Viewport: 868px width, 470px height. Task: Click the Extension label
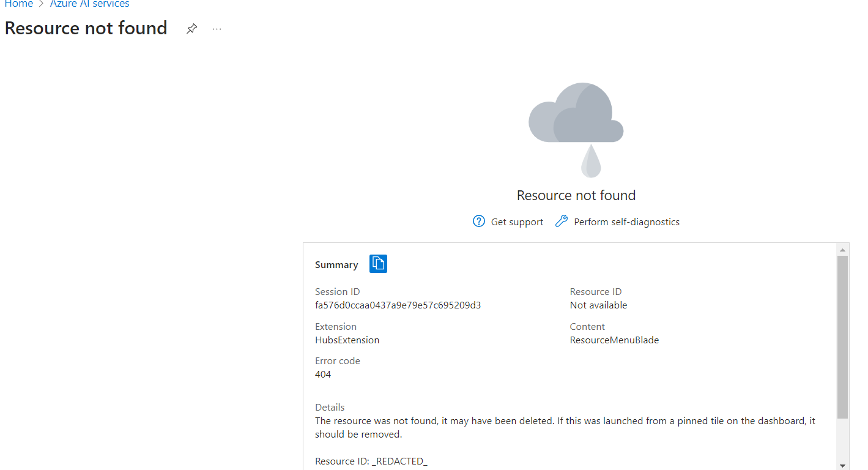(x=336, y=327)
